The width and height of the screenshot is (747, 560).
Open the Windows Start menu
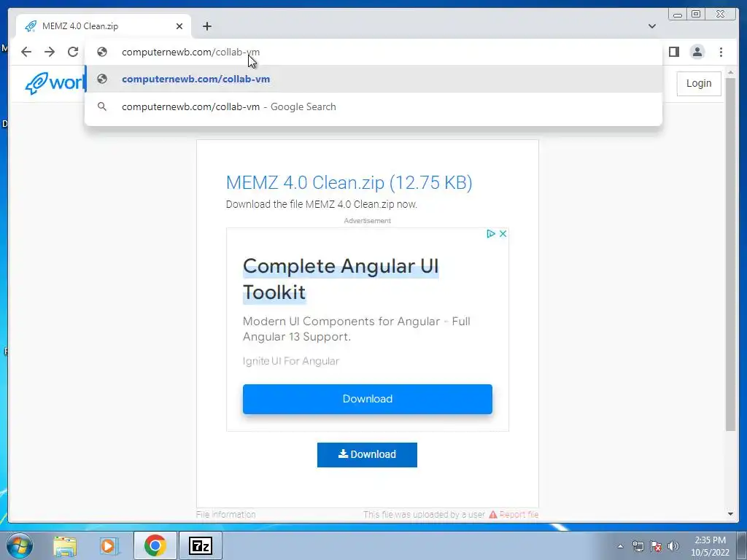(20, 545)
